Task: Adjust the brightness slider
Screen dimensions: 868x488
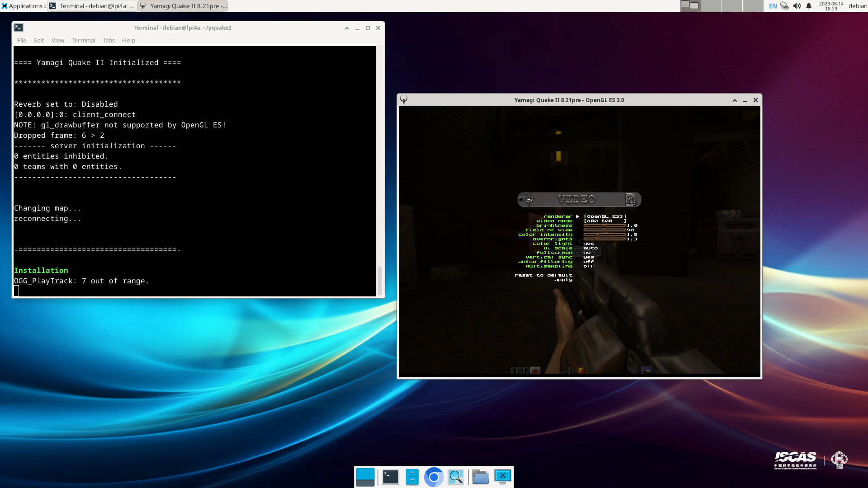Action: [604, 225]
